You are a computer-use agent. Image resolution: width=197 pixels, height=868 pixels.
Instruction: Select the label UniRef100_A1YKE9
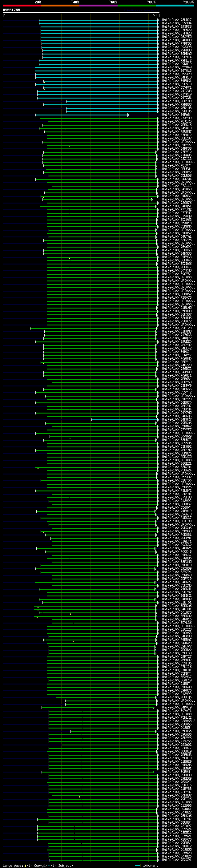[x=177, y=94]
